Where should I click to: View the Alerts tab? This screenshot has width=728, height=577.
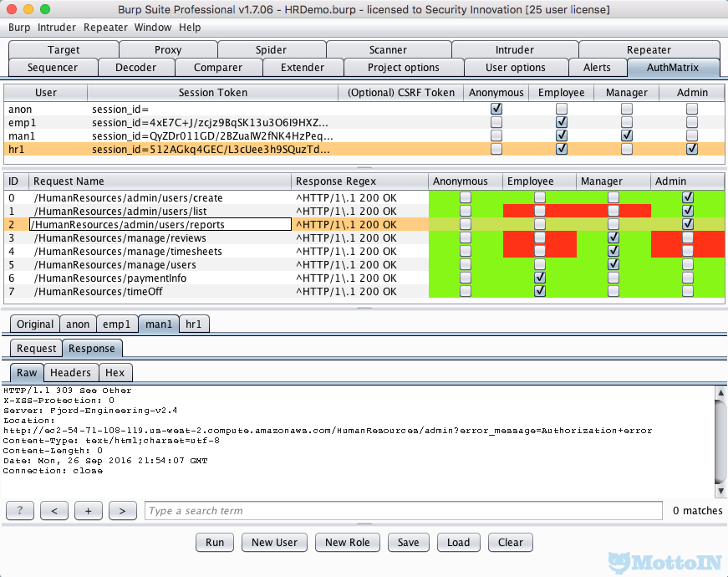[x=597, y=68]
